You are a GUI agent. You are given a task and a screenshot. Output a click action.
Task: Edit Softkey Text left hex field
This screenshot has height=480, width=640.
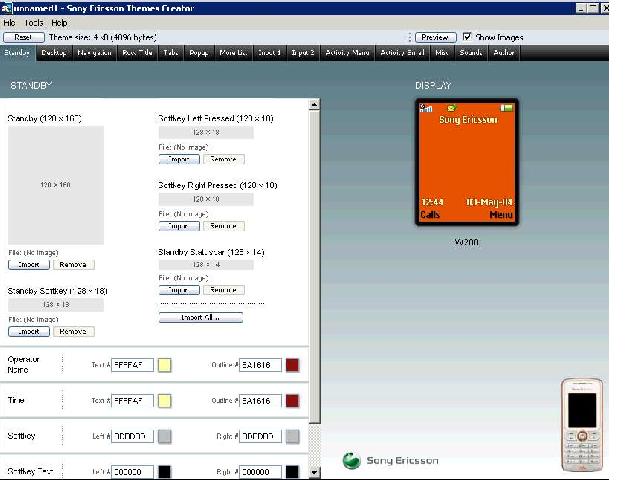click(132, 472)
